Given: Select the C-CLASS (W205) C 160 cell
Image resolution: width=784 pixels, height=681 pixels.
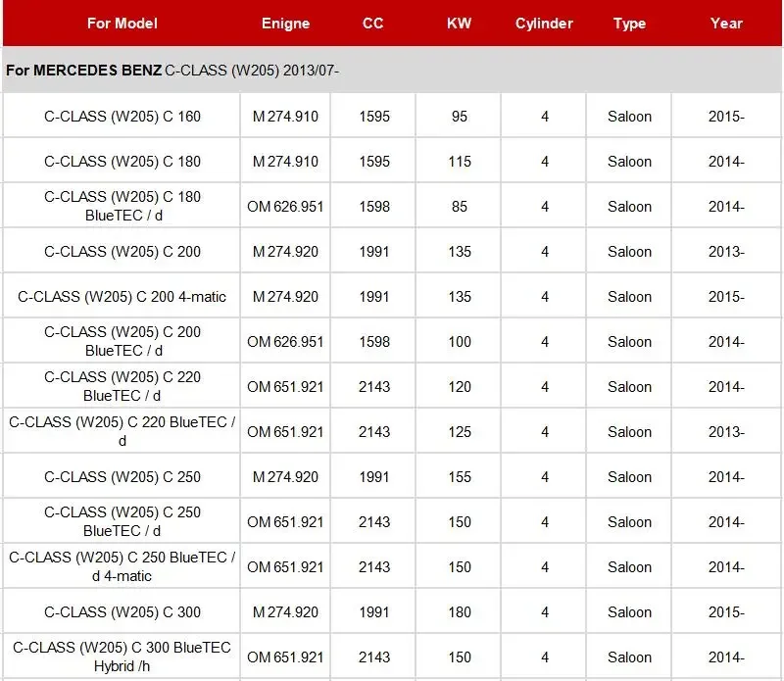Looking at the screenshot, I should click(122, 117).
